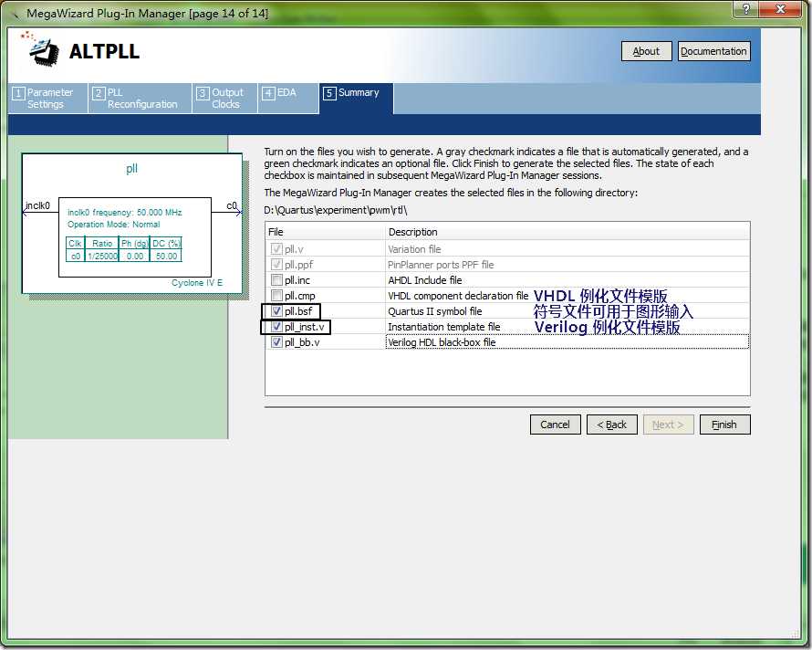Click the 'inclk0 frequency: 50.000 MHz' text
Viewport: 812px width, 650px height.
pyautogui.click(x=124, y=212)
